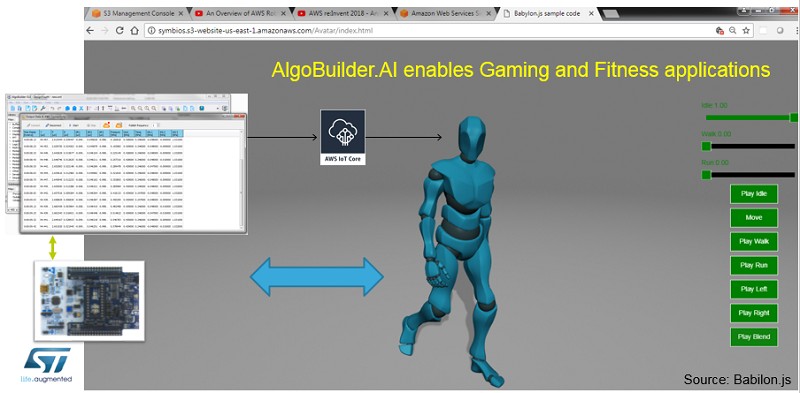Click the Play Right button
Viewport: 800px width, 393px height.
(x=754, y=313)
